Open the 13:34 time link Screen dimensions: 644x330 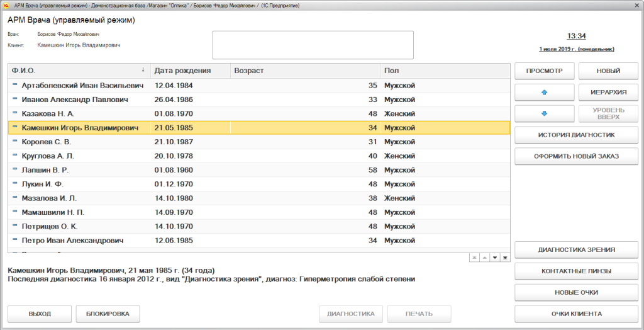click(x=576, y=36)
